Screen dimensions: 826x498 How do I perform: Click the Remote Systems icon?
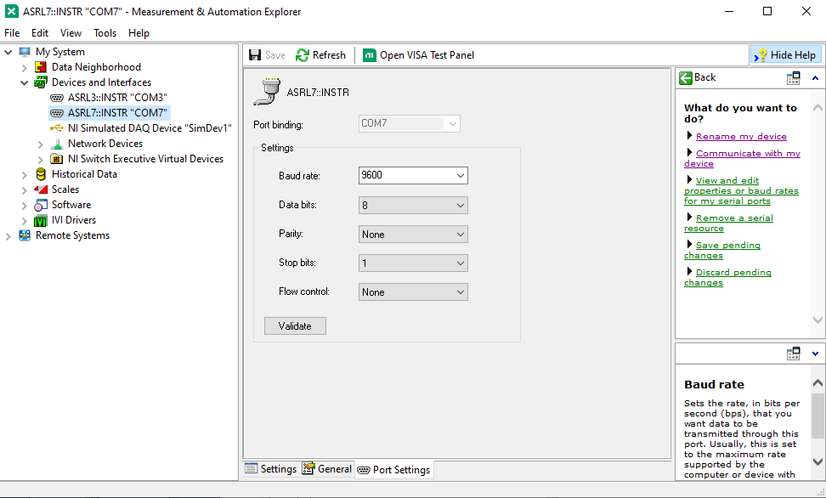tap(25, 236)
